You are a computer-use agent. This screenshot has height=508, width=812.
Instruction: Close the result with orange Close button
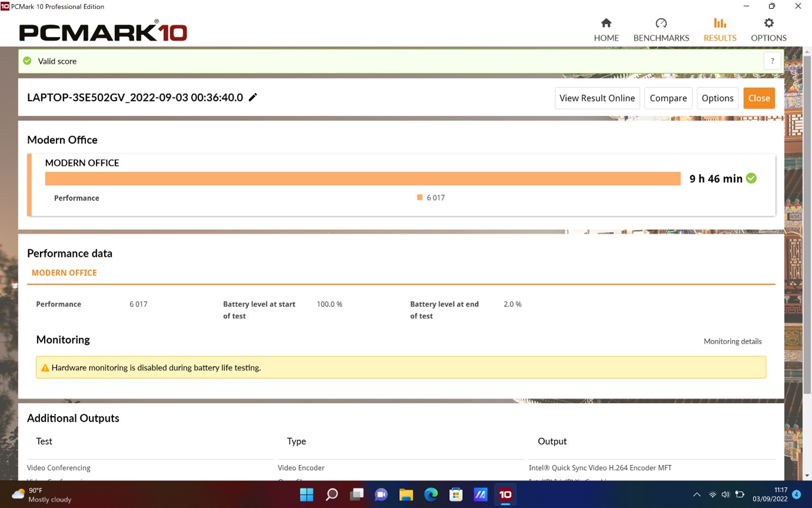coord(758,98)
